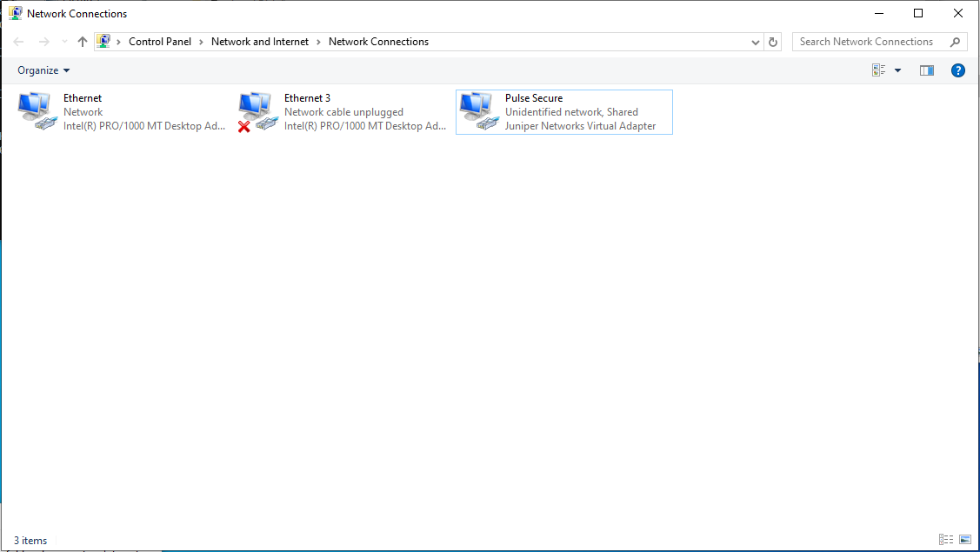The width and height of the screenshot is (980, 552).
Task: Open the view options dropdown arrow
Action: point(897,70)
